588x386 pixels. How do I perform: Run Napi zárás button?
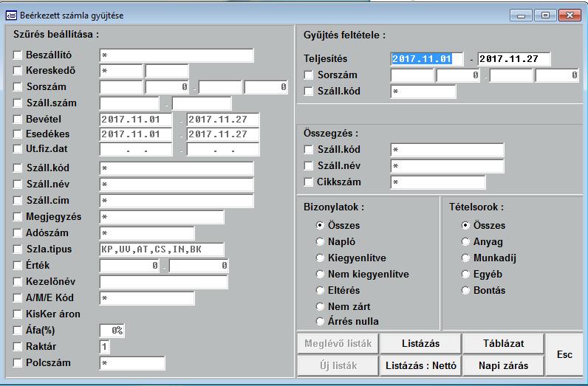503,365
